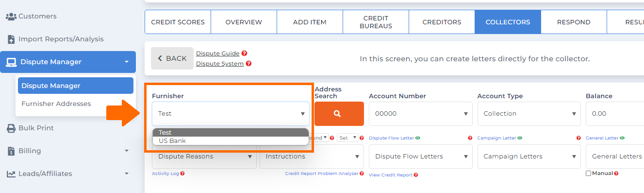Open the Account Type dropdown
644x193 pixels.
pos(529,114)
